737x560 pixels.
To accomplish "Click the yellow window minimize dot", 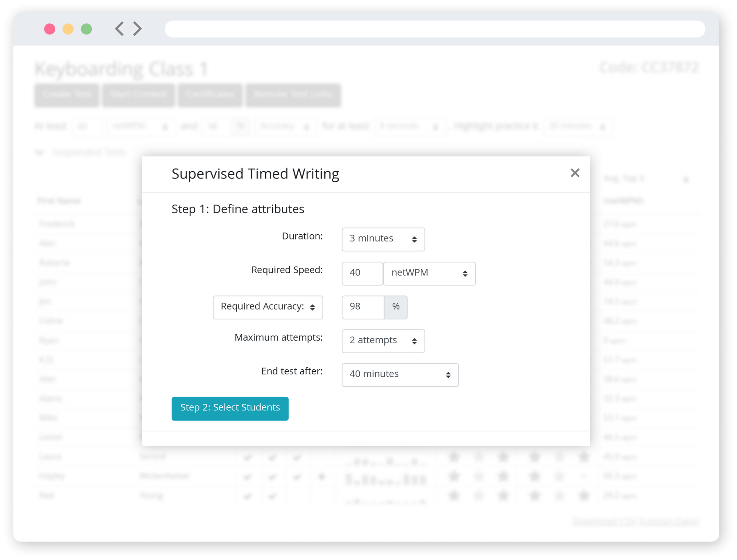I will [x=68, y=29].
